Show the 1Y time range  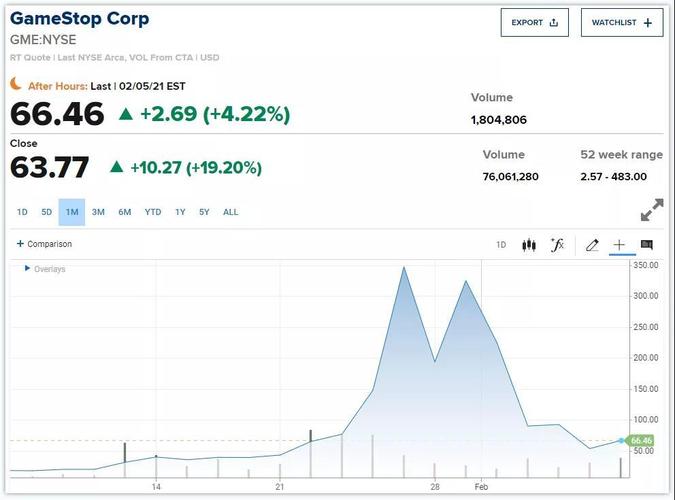[180, 212]
